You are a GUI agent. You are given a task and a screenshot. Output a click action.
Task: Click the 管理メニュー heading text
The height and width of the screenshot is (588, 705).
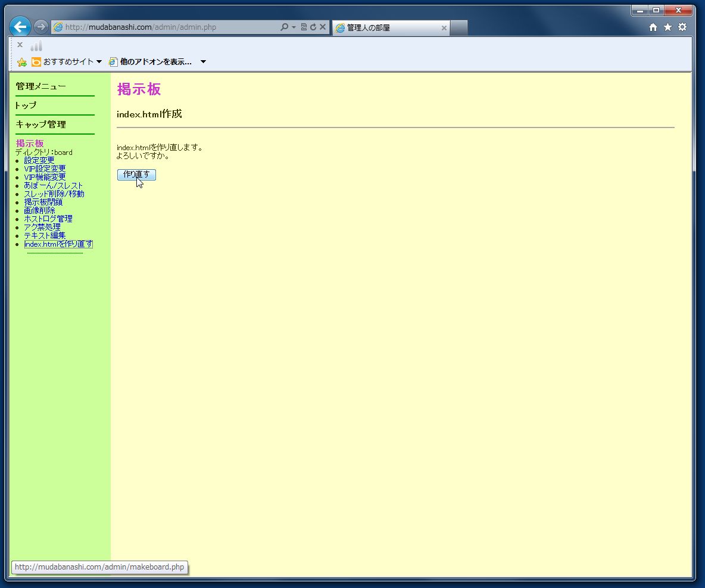pyautogui.click(x=41, y=86)
